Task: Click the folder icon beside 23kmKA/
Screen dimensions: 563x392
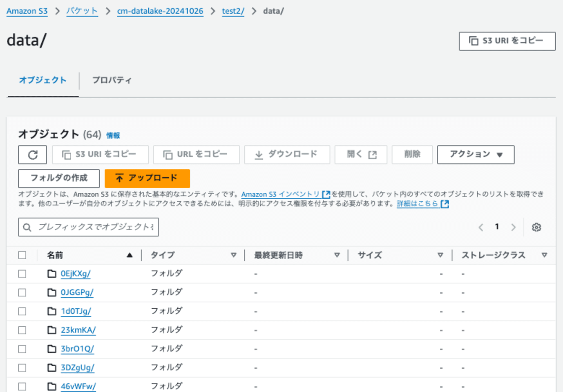Action: click(52, 330)
